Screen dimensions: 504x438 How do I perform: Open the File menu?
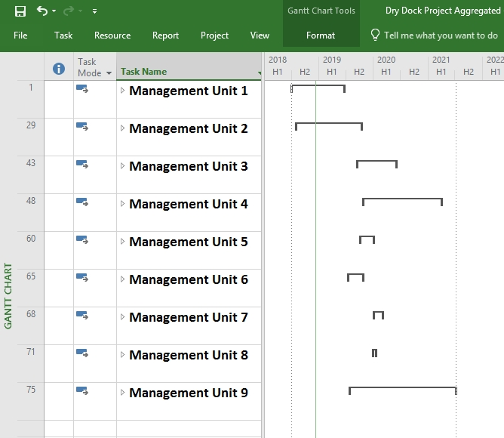click(x=20, y=35)
